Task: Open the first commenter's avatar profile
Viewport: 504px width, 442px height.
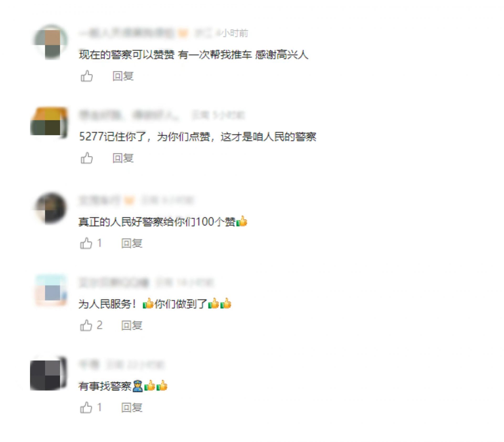Action: (x=51, y=42)
